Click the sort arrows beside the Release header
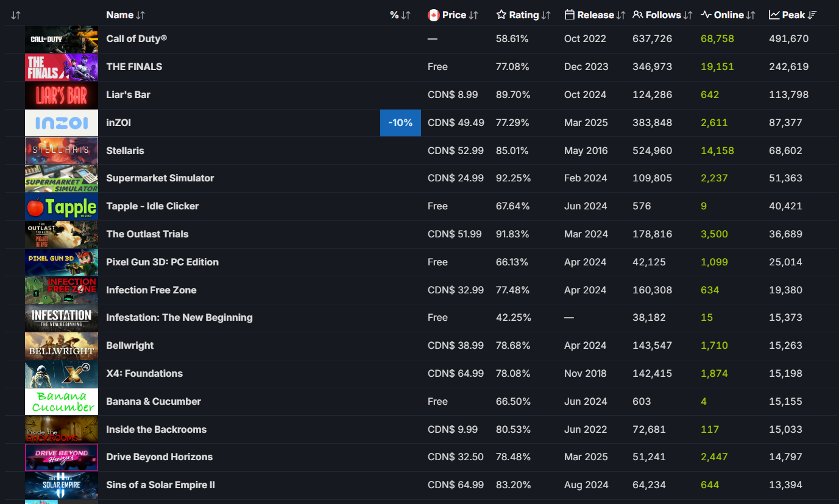Screen dimensions: 839x504 pyautogui.click(x=621, y=15)
